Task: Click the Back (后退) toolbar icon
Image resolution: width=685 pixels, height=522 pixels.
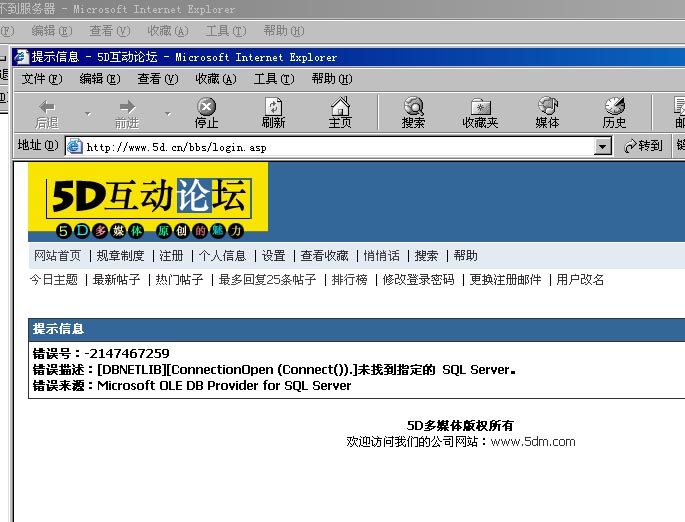Action: (x=47, y=113)
